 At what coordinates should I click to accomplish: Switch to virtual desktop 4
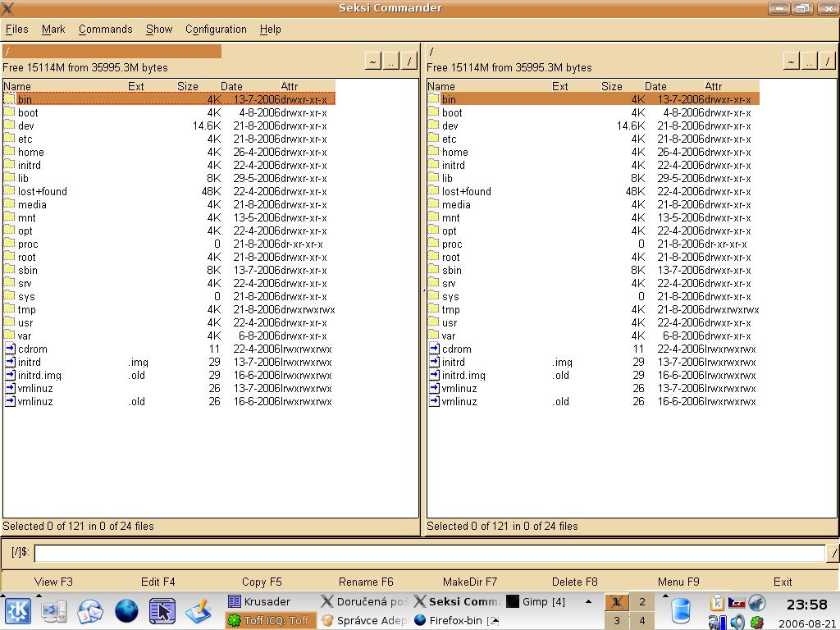click(641, 621)
